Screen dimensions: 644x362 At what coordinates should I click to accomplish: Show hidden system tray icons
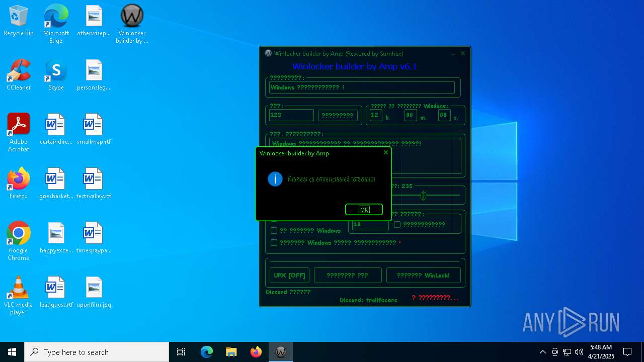pos(543,352)
